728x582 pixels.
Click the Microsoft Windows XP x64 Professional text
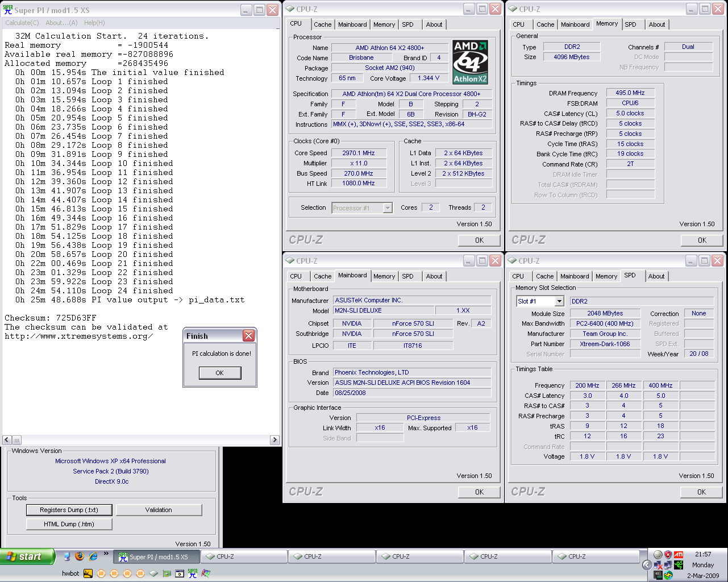[x=110, y=461]
